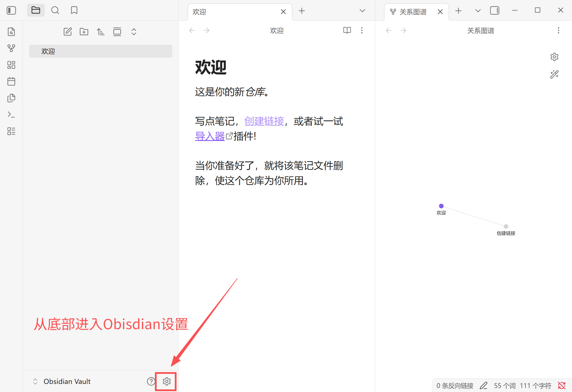Navigate back in the 欢迎 pane
This screenshot has width=572, height=392.
pos(192,31)
